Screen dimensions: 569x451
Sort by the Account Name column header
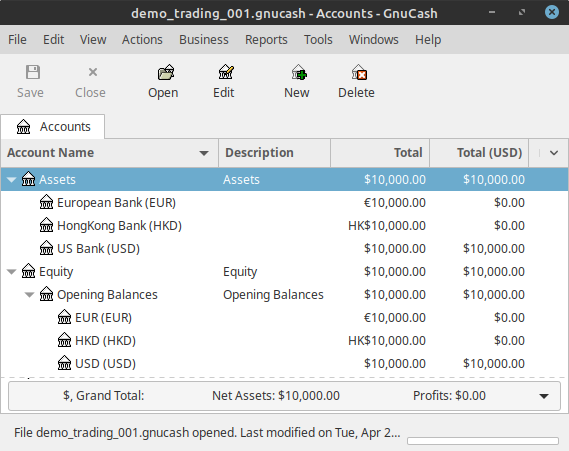[109, 153]
